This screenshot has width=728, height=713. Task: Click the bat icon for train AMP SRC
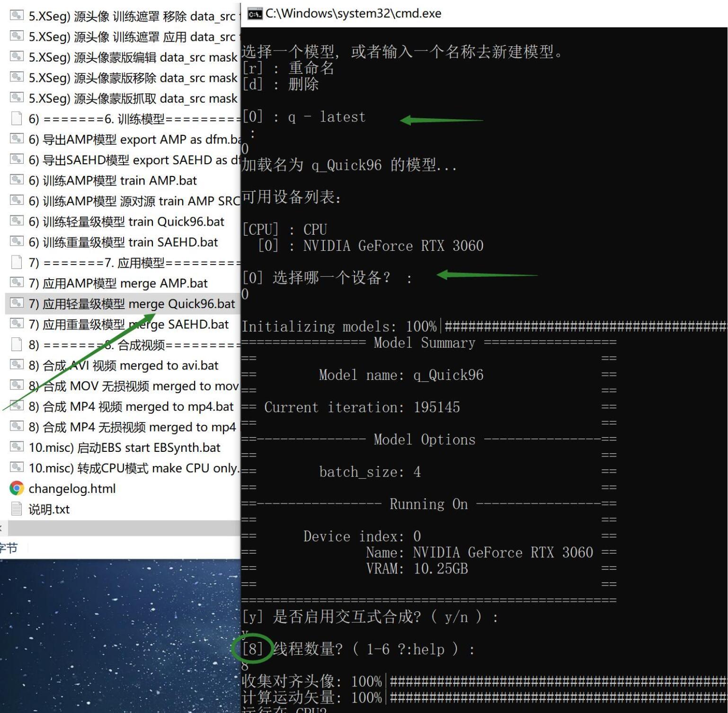point(17,200)
